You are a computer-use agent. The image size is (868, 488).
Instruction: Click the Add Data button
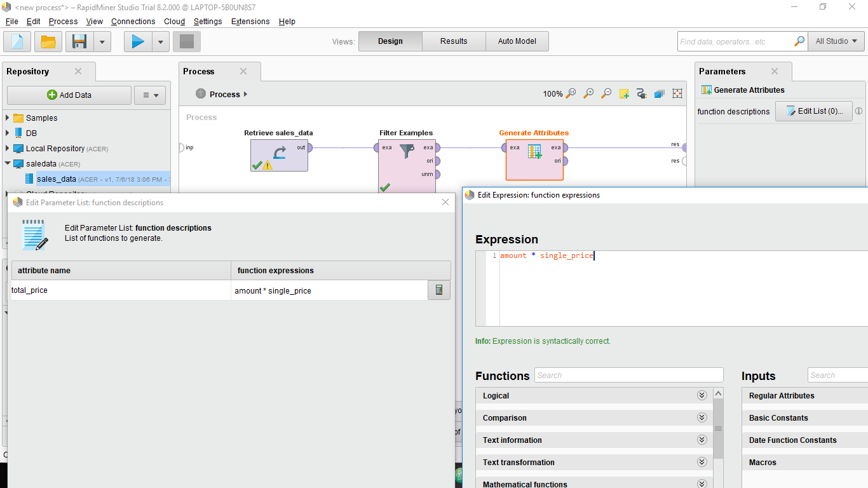coord(69,95)
